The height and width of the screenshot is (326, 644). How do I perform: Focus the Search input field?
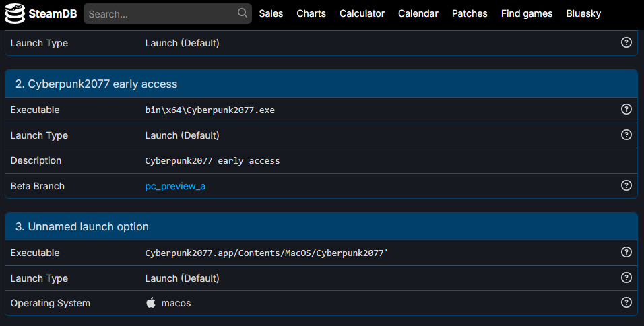click(162, 13)
